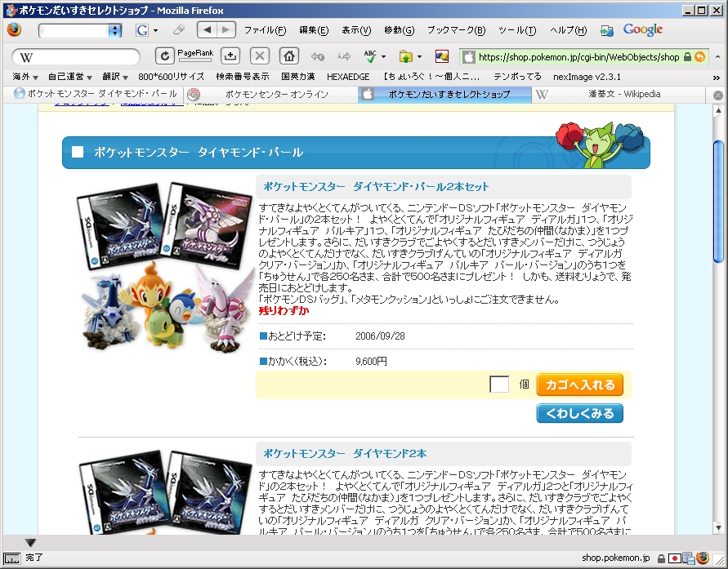Click the PageRank indicator
The height and width of the screenshot is (569, 728).
tap(195, 56)
